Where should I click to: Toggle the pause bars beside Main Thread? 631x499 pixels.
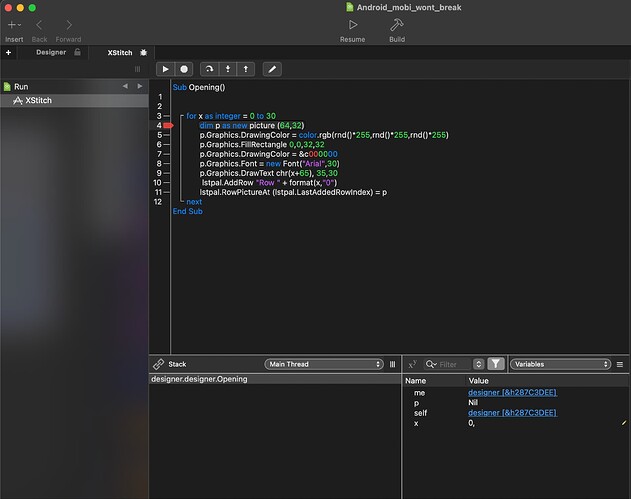[392, 364]
